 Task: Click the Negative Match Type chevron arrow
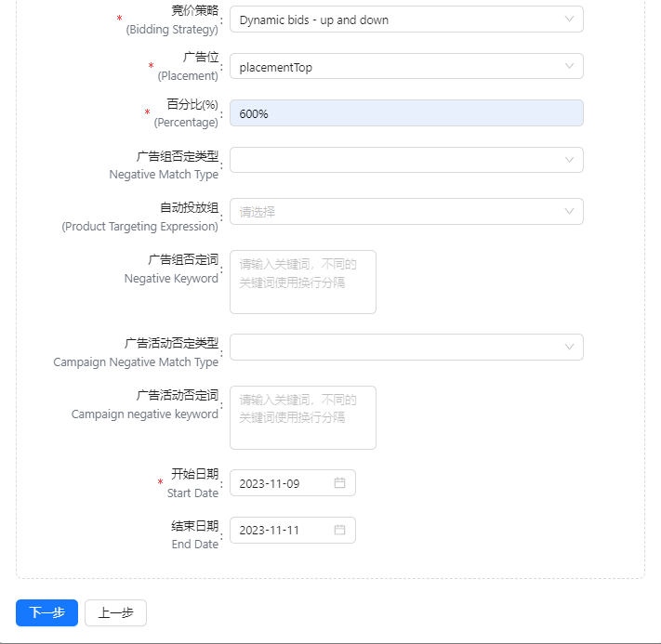[x=569, y=160]
